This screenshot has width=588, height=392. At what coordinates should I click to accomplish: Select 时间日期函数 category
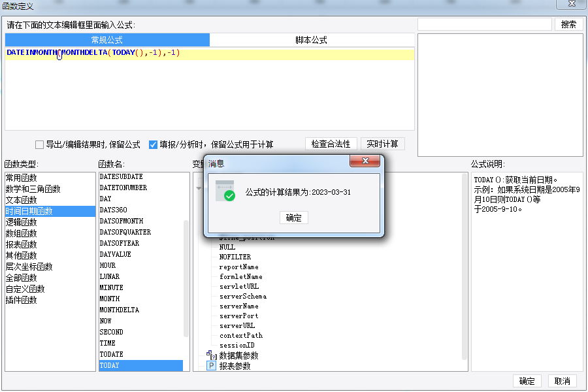point(50,211)
